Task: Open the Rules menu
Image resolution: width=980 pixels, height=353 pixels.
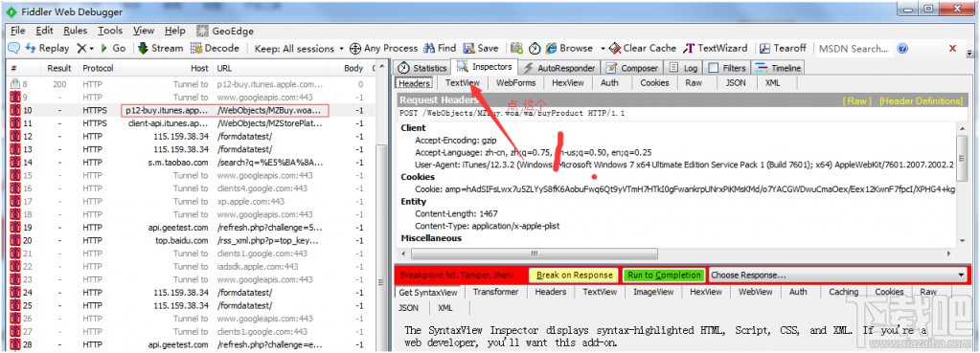Action: (x=76, y=31)
